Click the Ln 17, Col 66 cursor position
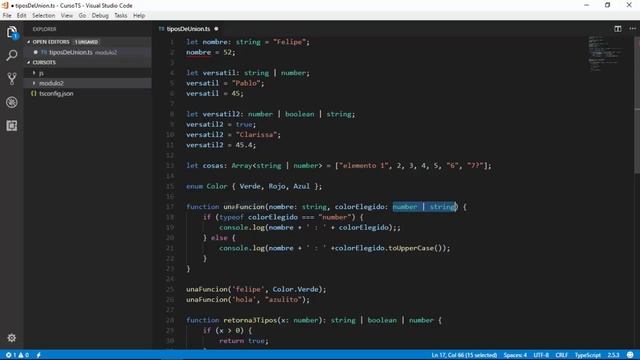The image size is (640, 360). click(x=464, y=355)
